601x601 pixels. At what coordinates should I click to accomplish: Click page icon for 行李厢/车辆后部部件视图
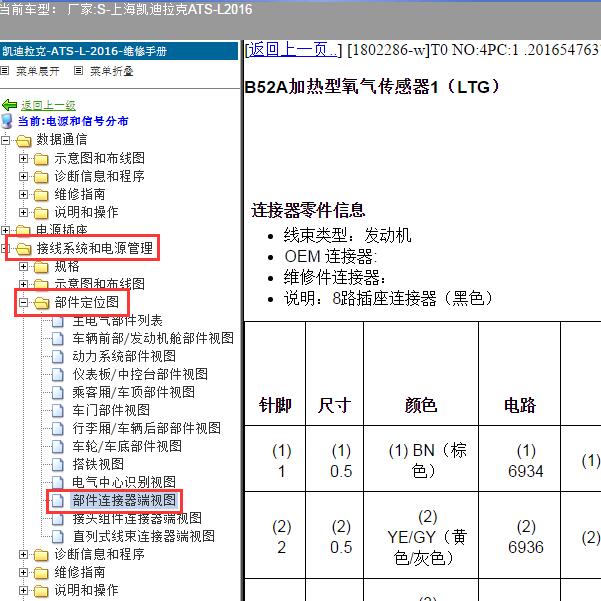57,429
